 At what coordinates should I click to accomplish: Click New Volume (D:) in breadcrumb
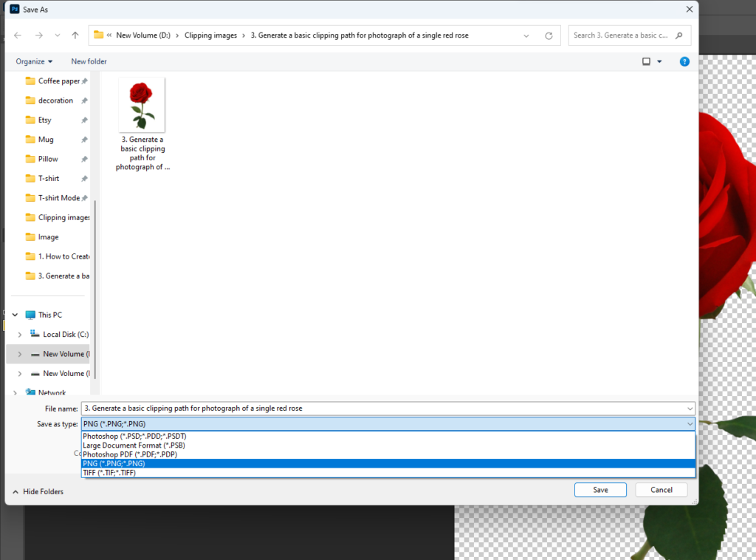(x=143, y=35)
